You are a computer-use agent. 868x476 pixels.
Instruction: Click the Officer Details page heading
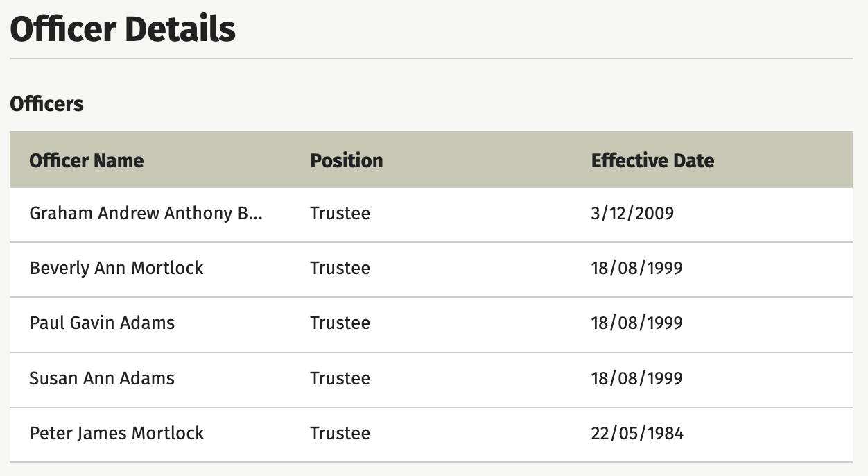[x=123, y=29]
